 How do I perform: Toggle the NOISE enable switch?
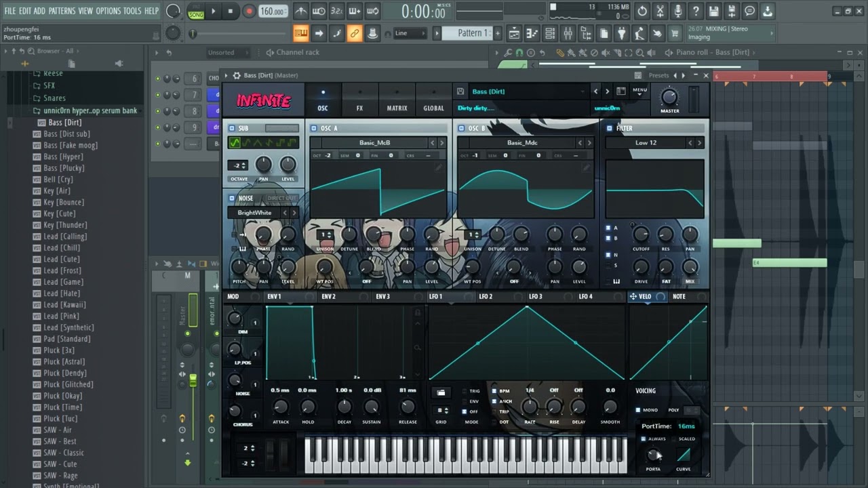coord(232,199)
